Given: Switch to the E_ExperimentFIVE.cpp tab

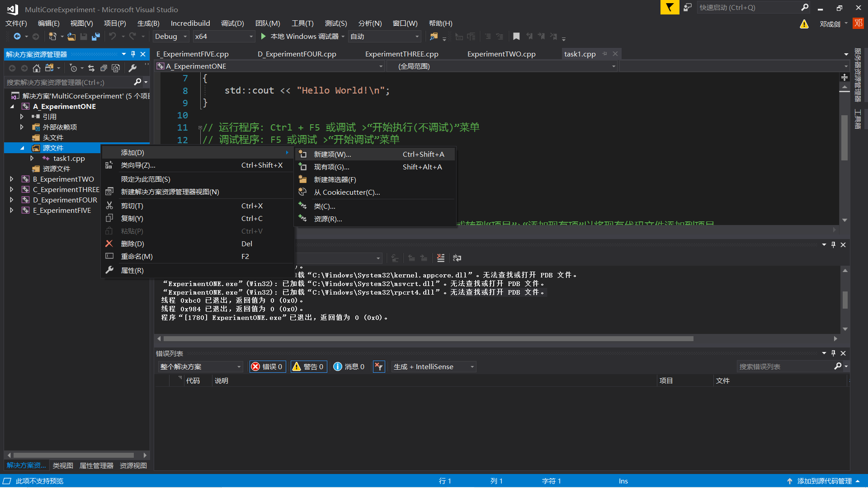Looking at the screenshot, I should pos(193,54).
